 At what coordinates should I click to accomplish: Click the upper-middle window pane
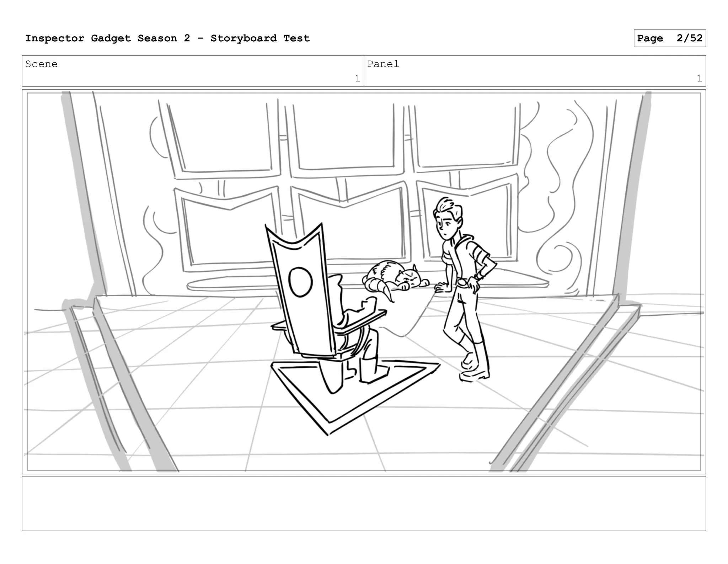(345, 137)
